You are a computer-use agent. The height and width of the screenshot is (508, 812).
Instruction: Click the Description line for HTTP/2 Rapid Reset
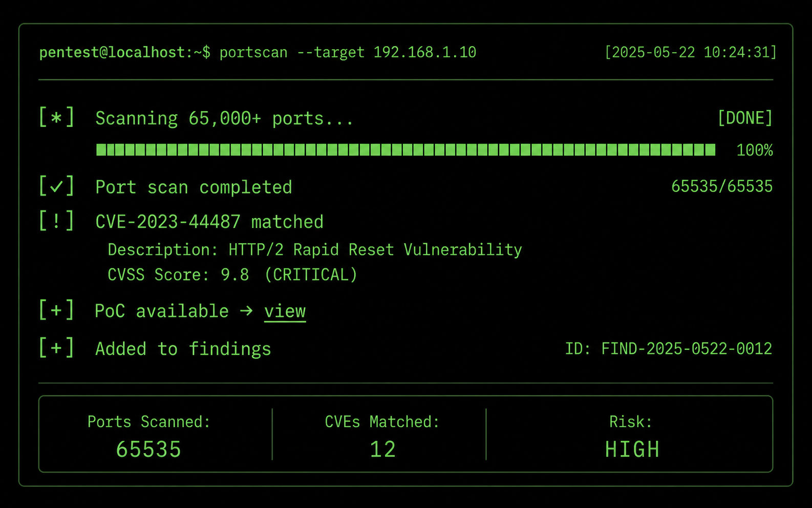pos(315,250)
